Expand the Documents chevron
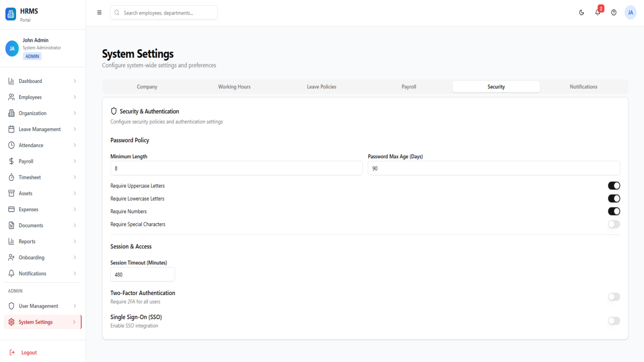Screen dimensions: 644x362 (x=74, y=226)
